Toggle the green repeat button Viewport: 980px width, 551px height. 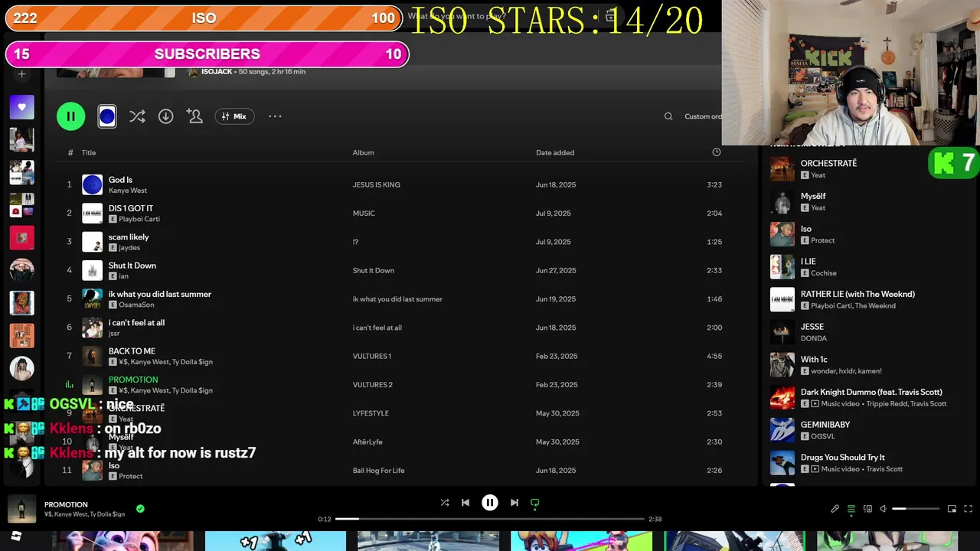coord(535,503)
